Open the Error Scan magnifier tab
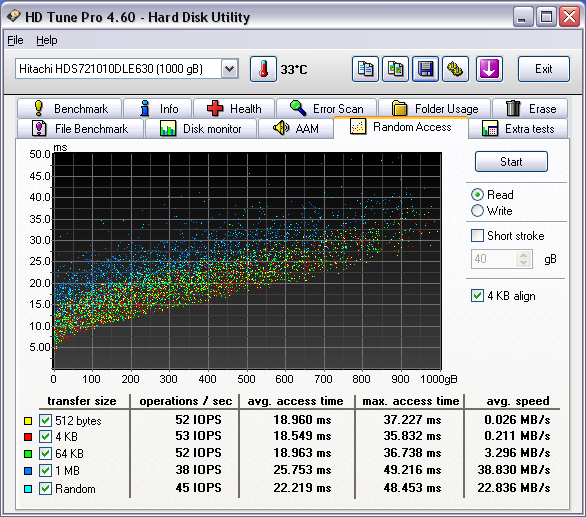586x517 pixels. [x=327, y=109]
